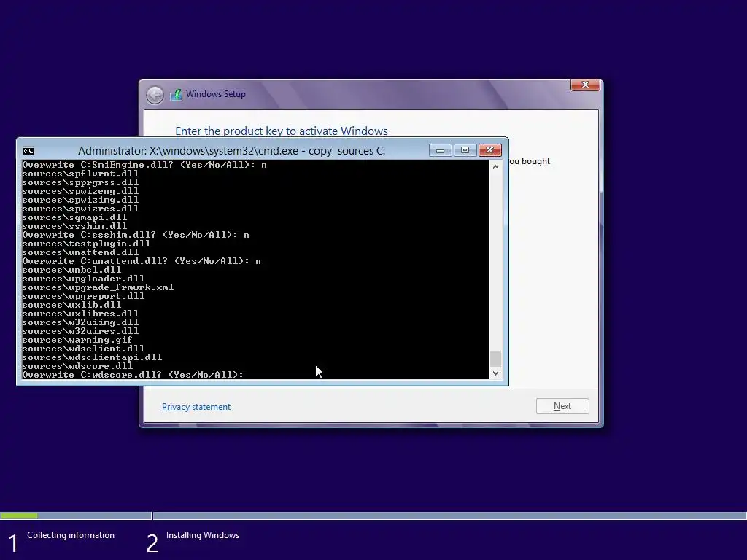Open the Privacy statement link
The image size is (747, 560).
point(196,407)
